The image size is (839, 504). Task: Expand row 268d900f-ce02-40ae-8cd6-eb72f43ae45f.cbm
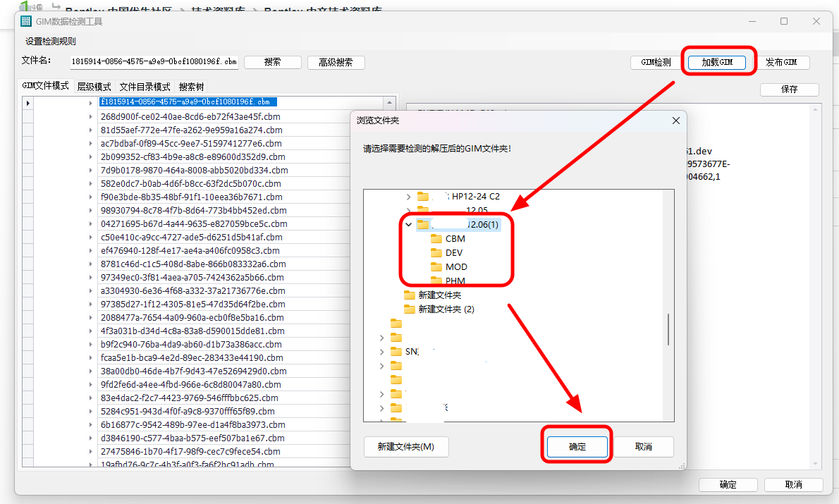click(90, 116)
